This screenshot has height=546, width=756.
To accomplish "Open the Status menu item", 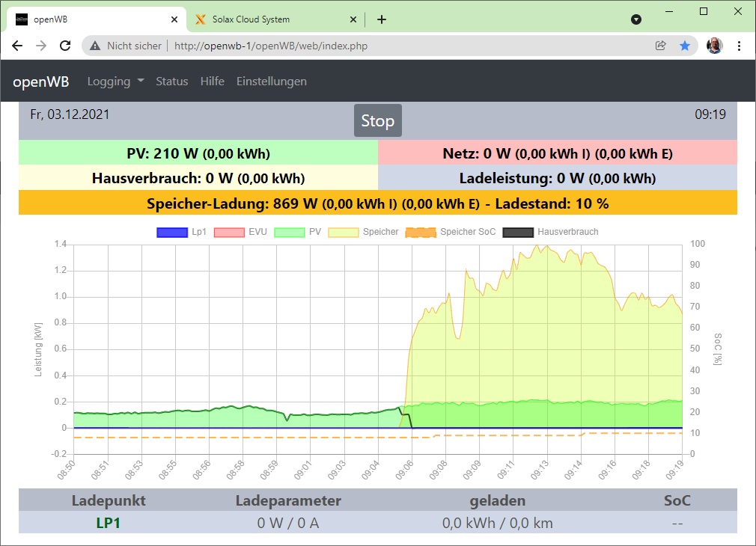I will click(171, 81).
